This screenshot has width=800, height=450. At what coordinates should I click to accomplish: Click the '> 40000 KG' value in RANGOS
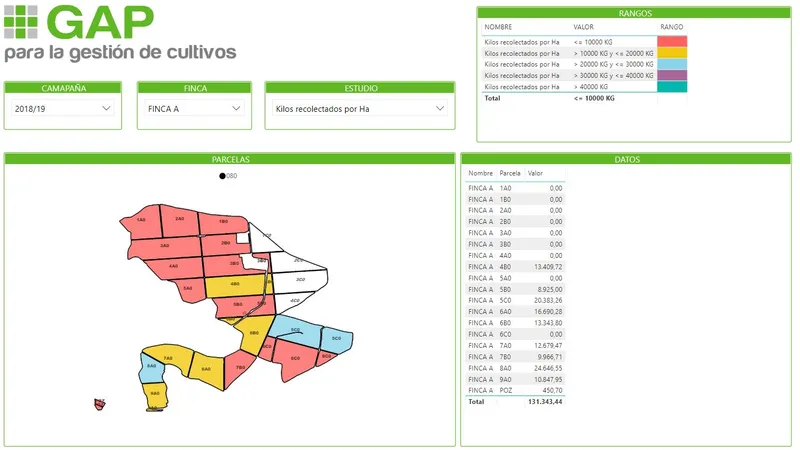(x=591, y=87)
